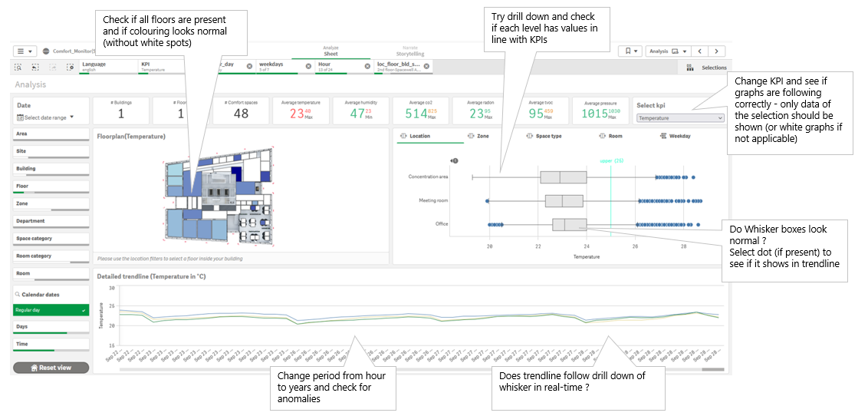Open the Days filter pane
The image size is (868, 416).
point(51,328)
